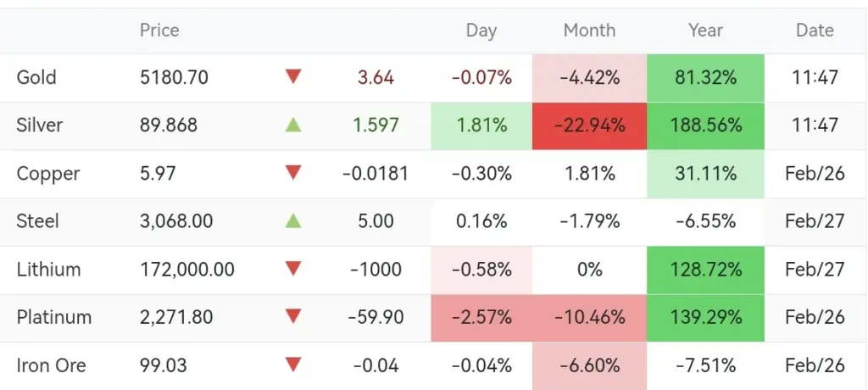Sort by the Year column header
This screenshot has height=390, width=868.
[x=705, y=31]
